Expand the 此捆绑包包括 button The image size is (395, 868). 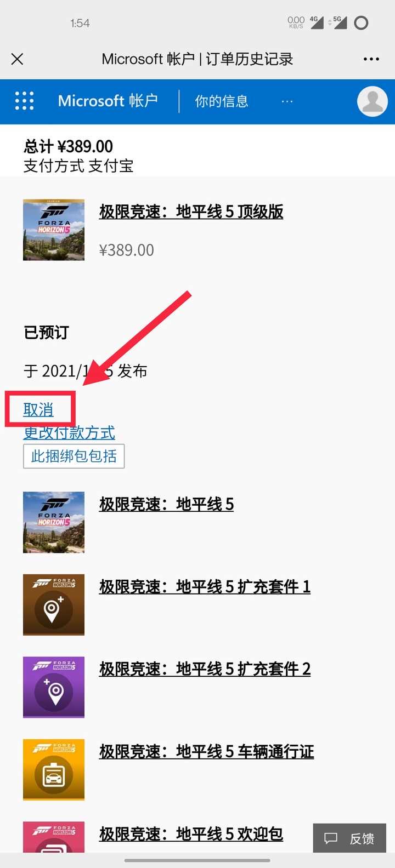pos(74,456)
